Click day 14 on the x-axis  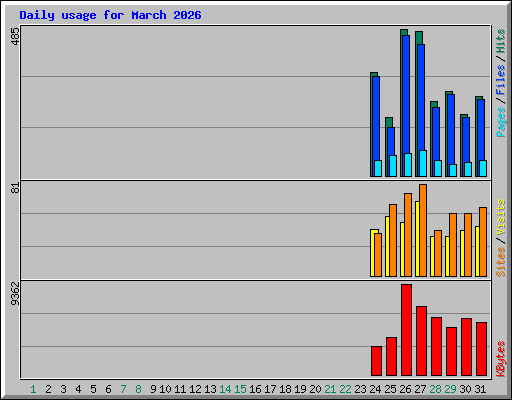225,389
